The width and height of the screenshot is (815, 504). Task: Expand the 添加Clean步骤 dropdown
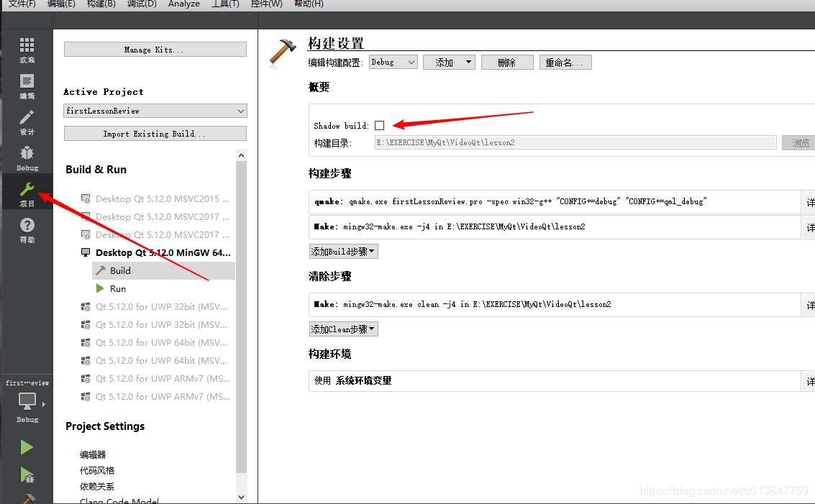tap(344, 329)
